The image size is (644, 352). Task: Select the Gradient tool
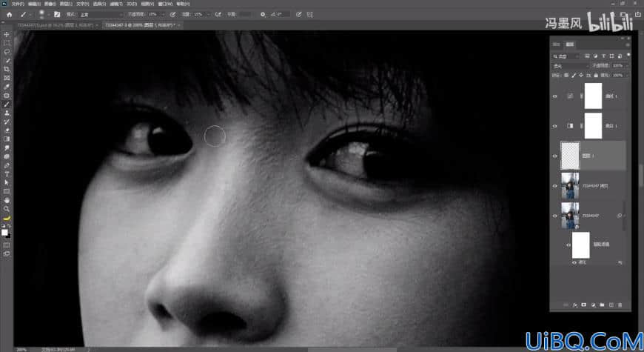point(7,139)
